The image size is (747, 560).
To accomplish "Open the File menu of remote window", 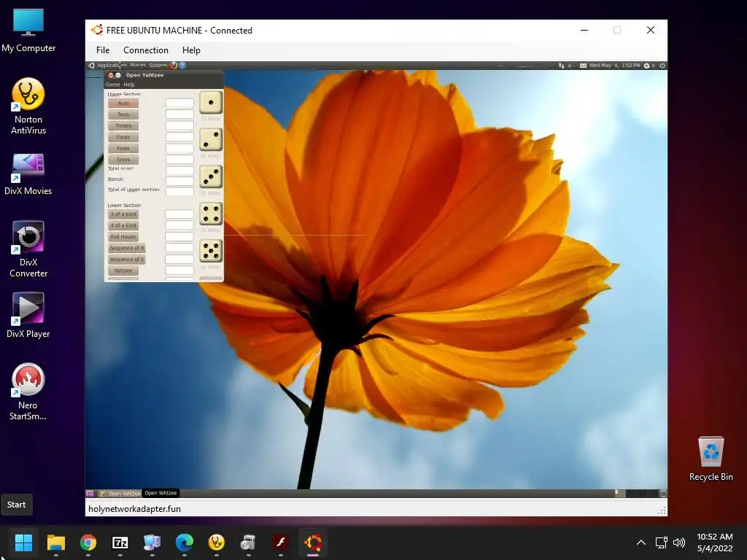I will 103,50.
